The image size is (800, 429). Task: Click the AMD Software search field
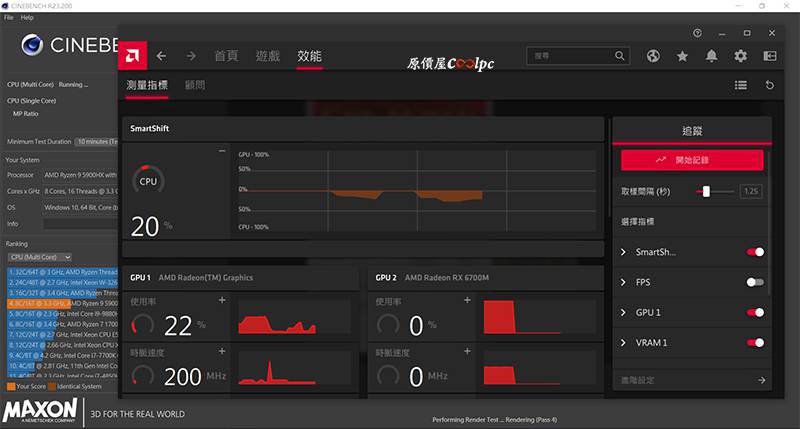coord(578,56)
